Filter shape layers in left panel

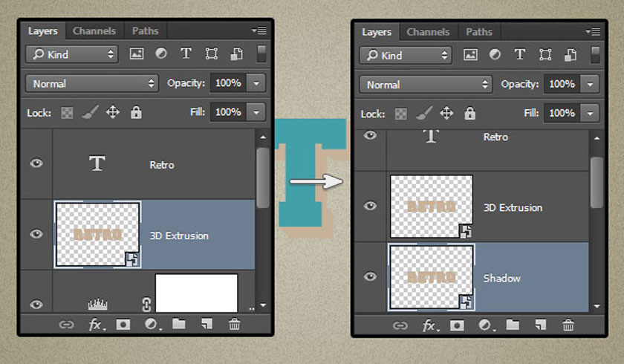211,53
